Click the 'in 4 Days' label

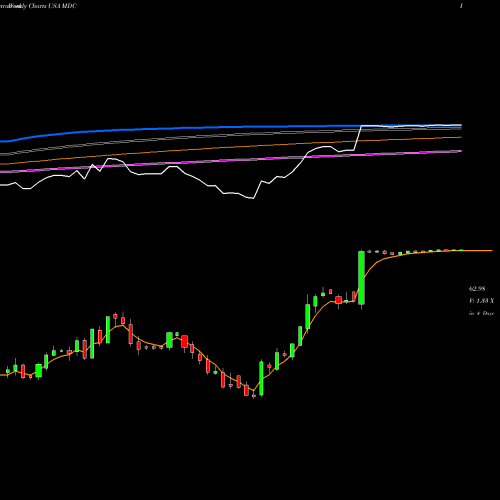point(481,313)
